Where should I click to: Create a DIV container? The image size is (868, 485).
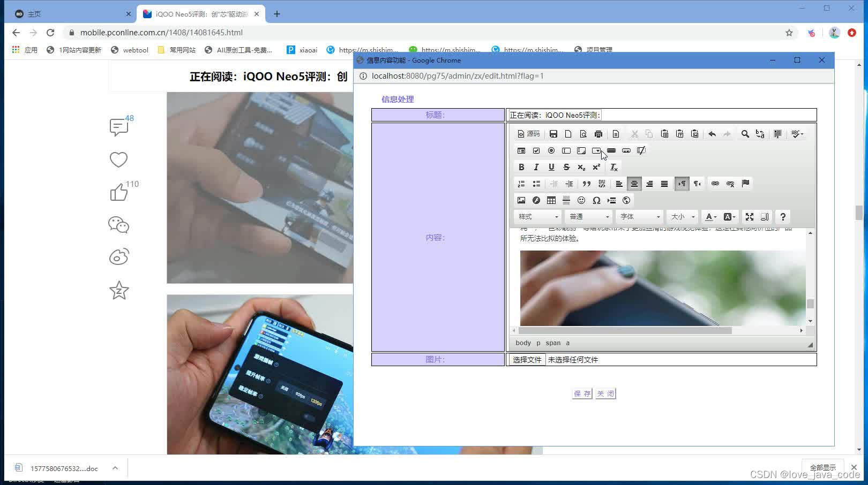tap(602, 184)
